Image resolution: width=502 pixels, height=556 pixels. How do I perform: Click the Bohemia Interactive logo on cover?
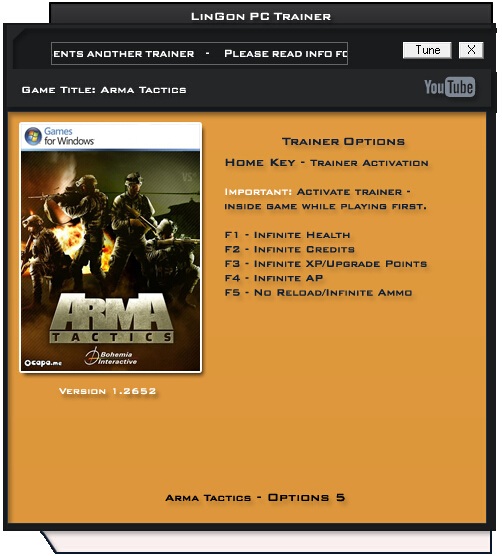[111, 357]
